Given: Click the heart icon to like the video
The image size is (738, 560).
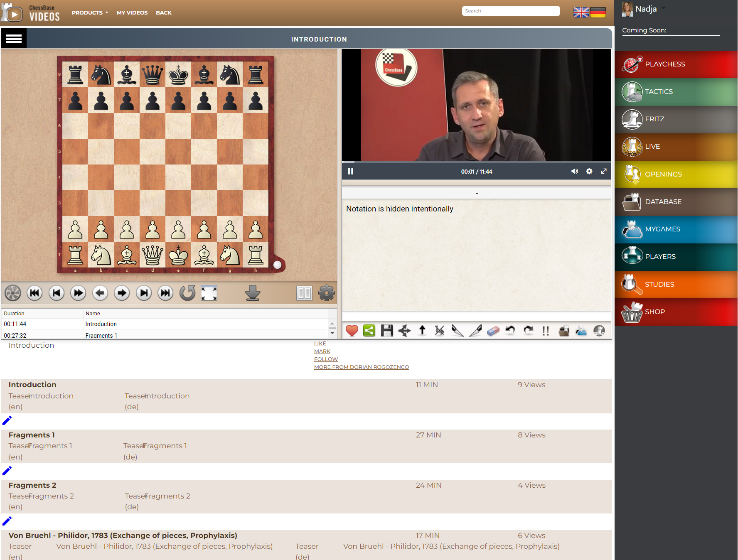Looking at the screenshot, I should 352,331.
